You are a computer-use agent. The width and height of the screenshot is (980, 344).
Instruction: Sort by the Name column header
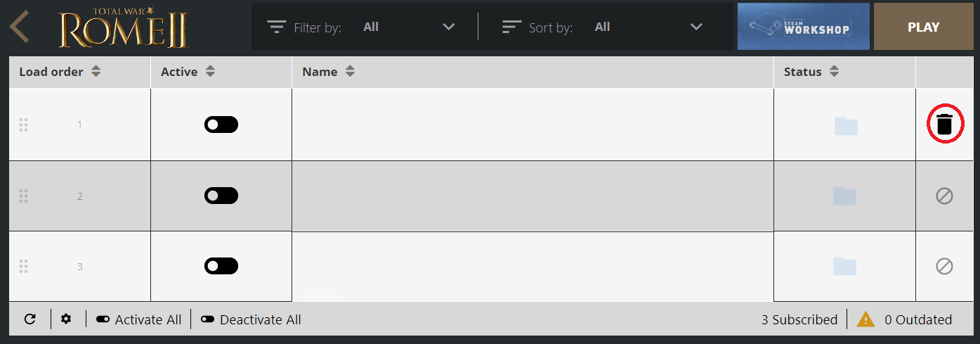(328, 72)
